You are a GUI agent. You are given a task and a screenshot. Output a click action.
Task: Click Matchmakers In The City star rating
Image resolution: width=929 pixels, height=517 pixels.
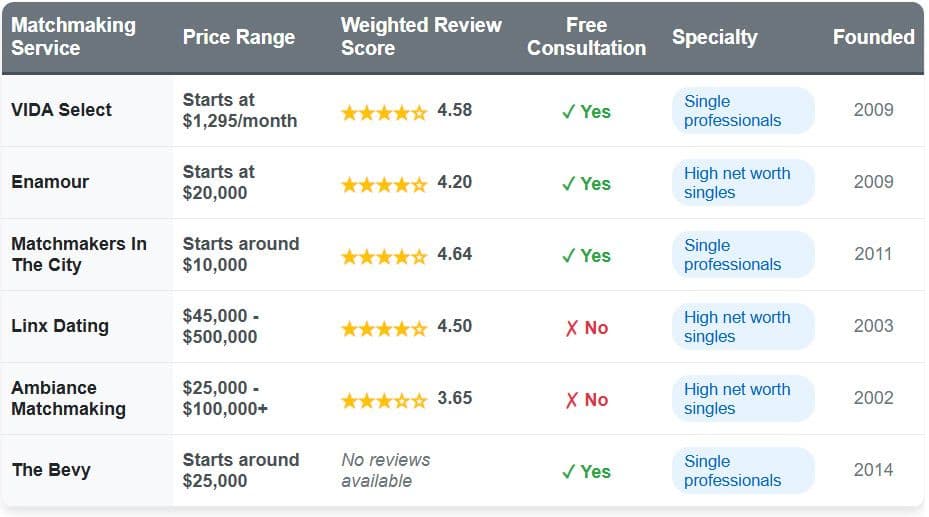(x=384, y=256)
